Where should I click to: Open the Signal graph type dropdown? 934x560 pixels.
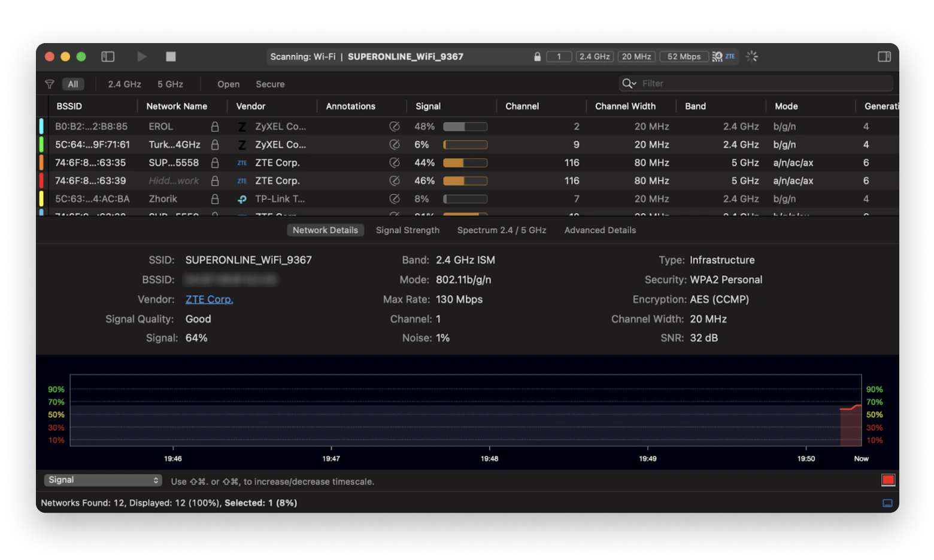click(x=103, y=480)
